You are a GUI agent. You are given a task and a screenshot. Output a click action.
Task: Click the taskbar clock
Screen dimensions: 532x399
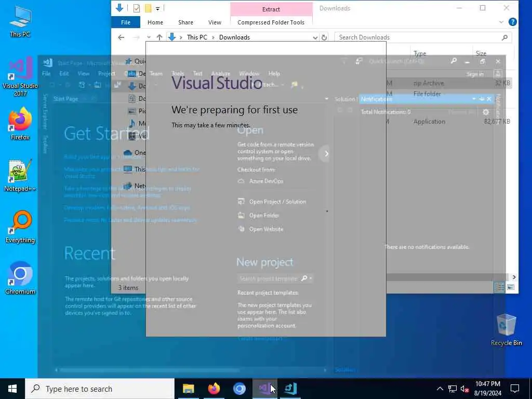tap(487, 389)
